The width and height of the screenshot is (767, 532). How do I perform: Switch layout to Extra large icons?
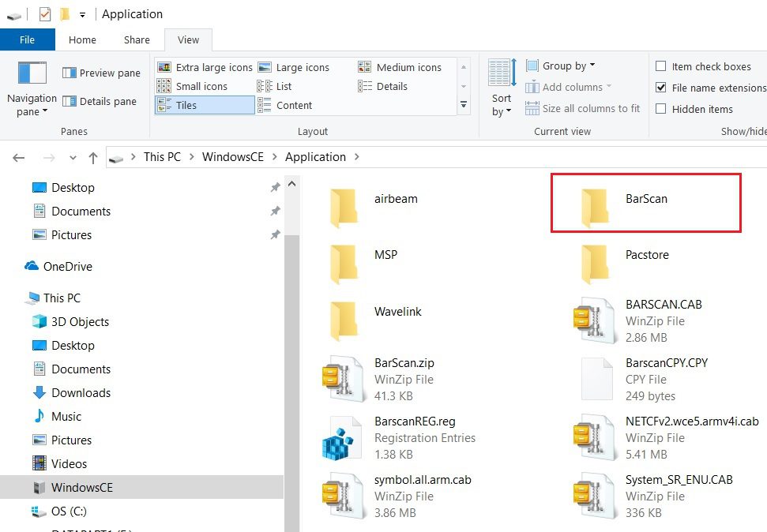click(205, 67)
